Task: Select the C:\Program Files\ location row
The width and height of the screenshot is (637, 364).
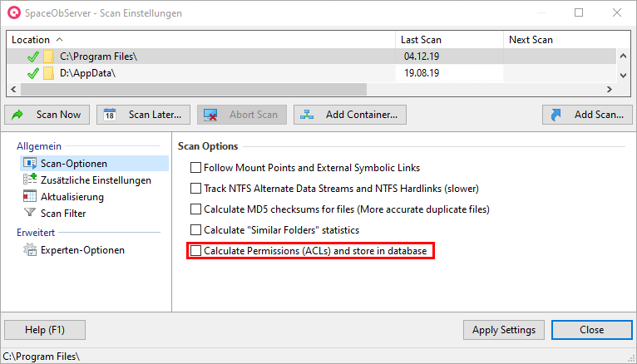Action: (x=312, y=57)
